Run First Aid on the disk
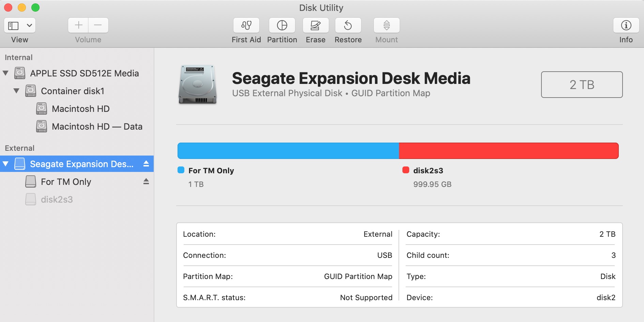The image size is (644, 322). pos(246,26)
